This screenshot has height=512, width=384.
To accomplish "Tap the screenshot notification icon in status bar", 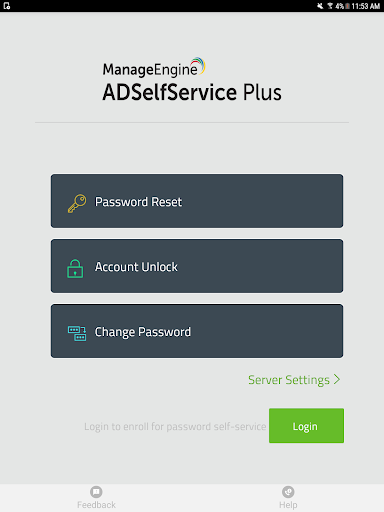I will coord(7,6).
